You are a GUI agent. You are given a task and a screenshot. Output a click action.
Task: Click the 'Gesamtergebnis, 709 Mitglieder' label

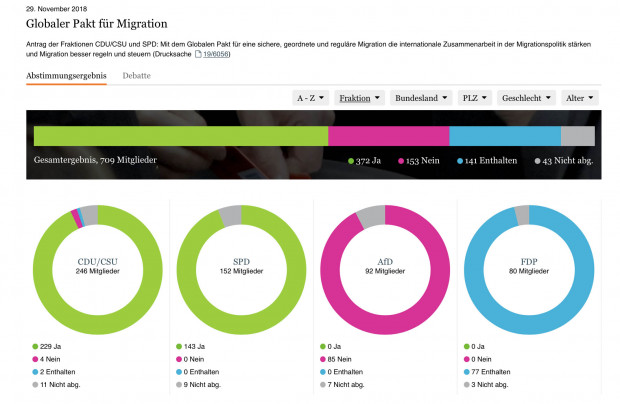tap(95, 160)
